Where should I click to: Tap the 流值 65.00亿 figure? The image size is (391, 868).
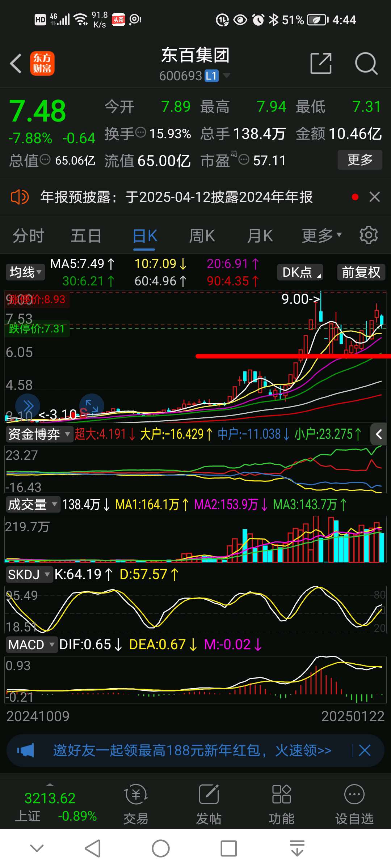148,160
